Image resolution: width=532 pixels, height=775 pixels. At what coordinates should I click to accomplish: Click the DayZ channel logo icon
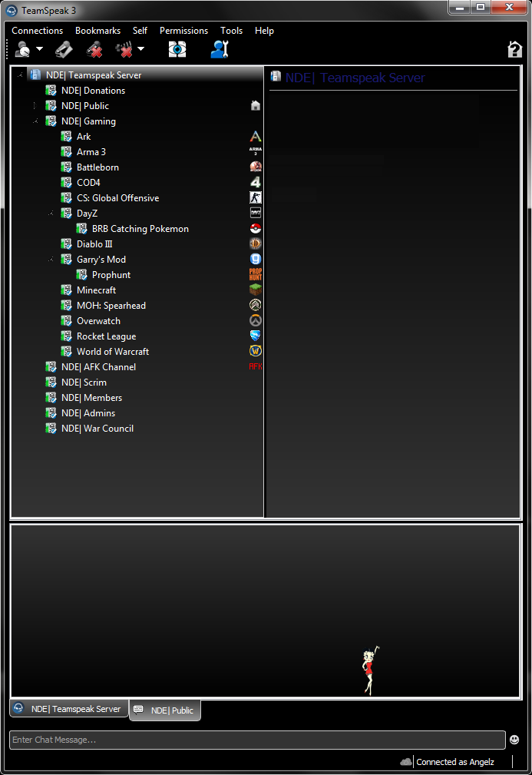tap(256, 213)
